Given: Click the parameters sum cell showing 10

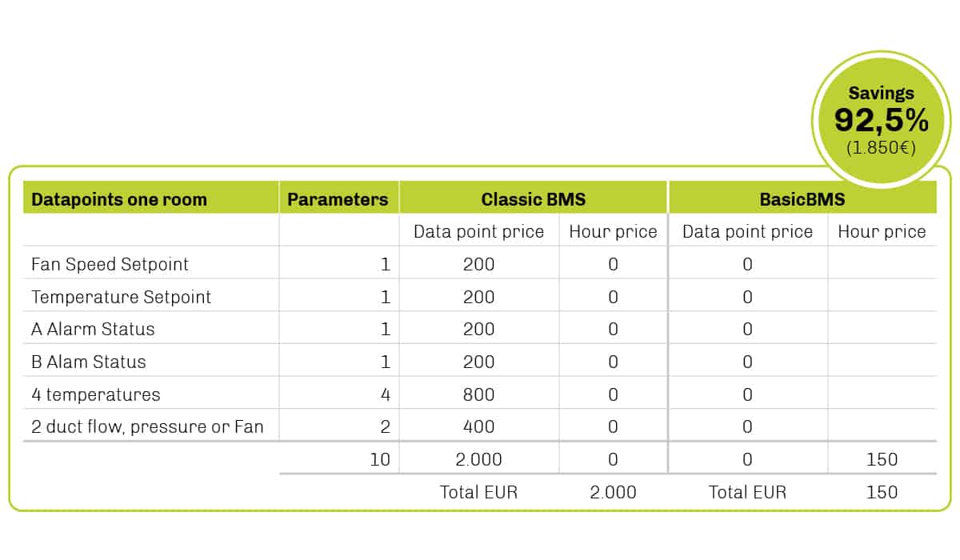Looking at the screenshot, I should 380,459.
